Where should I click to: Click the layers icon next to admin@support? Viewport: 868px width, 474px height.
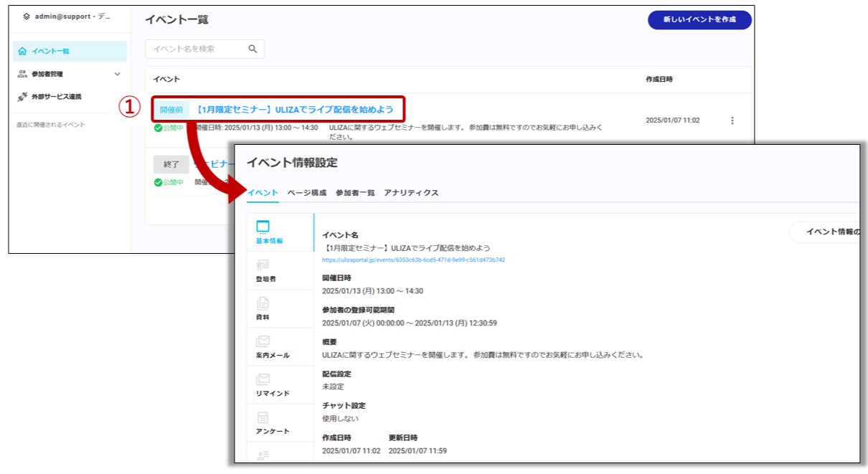tap(27, 16)
